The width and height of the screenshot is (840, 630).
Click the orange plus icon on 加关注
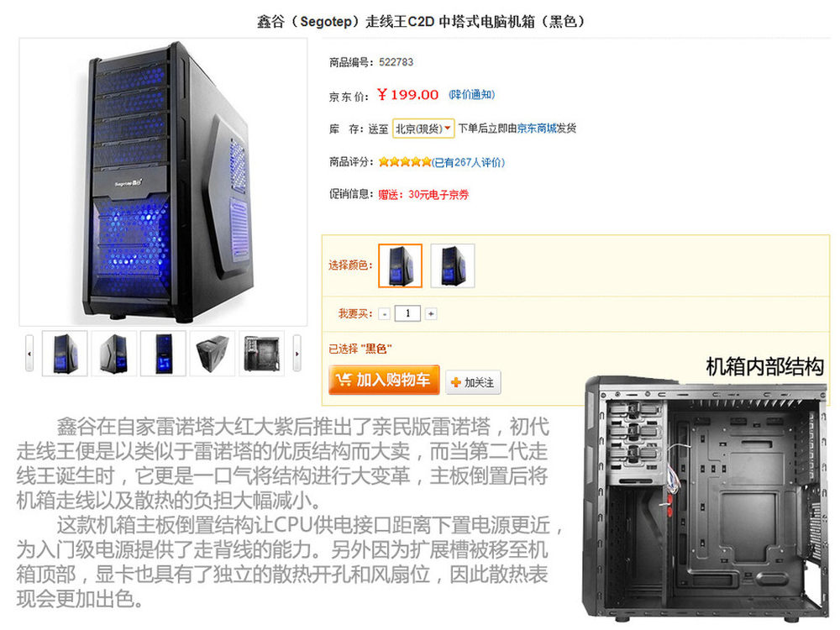[456, 382]
